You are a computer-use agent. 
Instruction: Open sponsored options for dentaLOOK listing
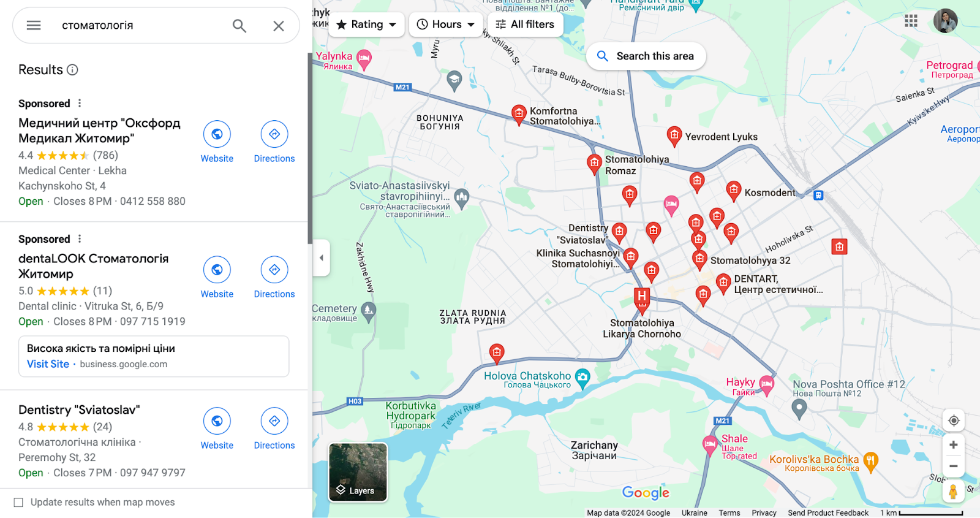80,238
